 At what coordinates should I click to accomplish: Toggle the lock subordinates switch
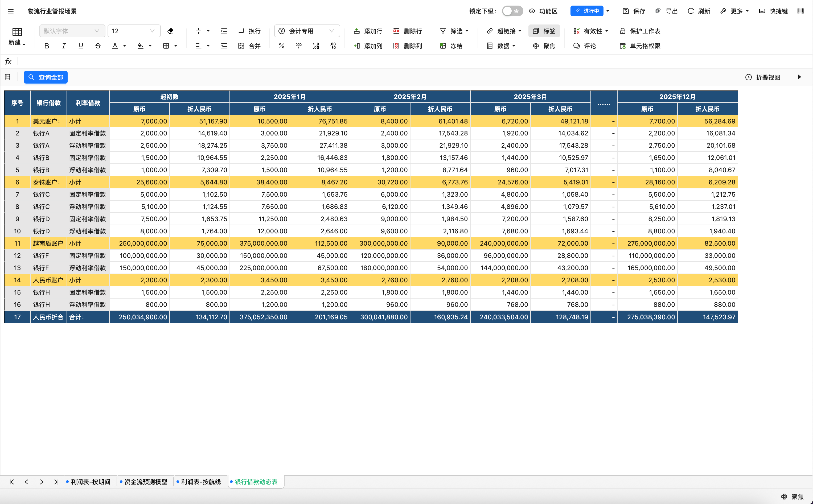click(512, 11)
